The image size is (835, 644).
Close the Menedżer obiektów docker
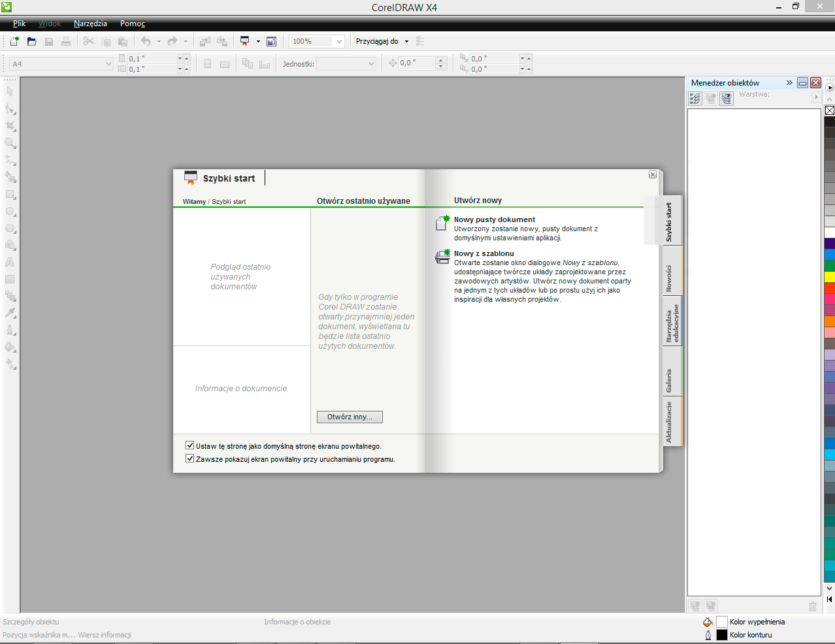click(815, 83)
